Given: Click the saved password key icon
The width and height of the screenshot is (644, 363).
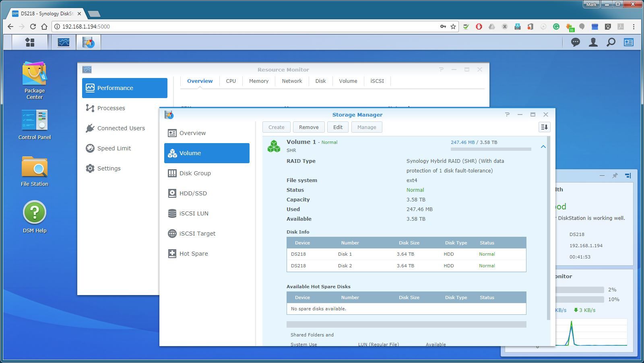Looking at the screenshot, I should [443, 27].
